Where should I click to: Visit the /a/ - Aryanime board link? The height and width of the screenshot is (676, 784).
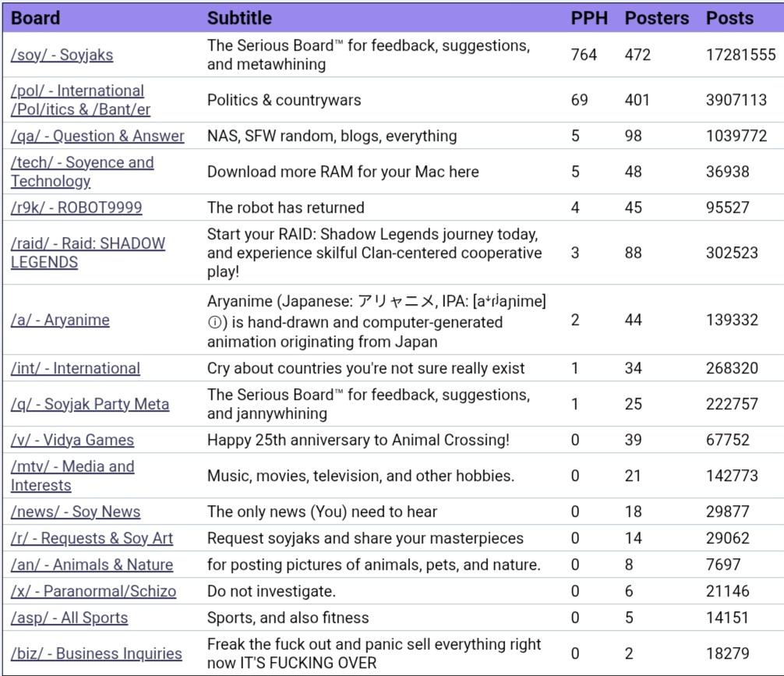point(60,320)
